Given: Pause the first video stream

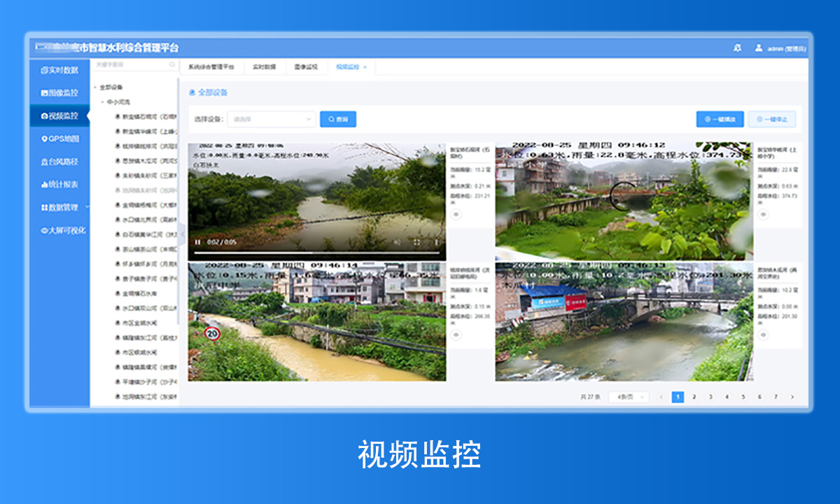Looking at the screenshot, I should coord(197,242).
